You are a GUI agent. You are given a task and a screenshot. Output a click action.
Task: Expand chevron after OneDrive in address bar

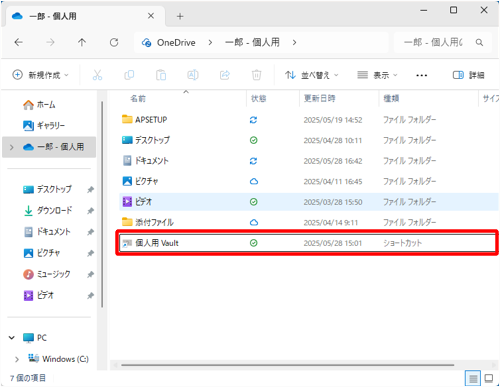(210, 42)
